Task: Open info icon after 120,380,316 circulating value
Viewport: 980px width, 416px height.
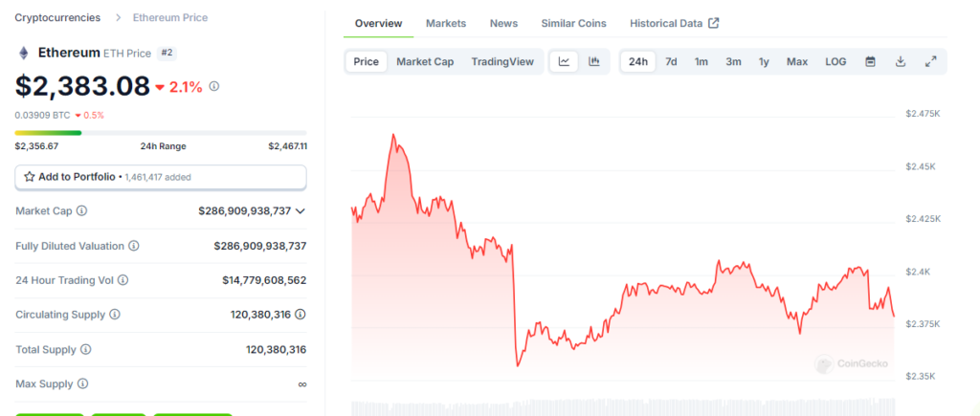Action: [x=301, y=315]
